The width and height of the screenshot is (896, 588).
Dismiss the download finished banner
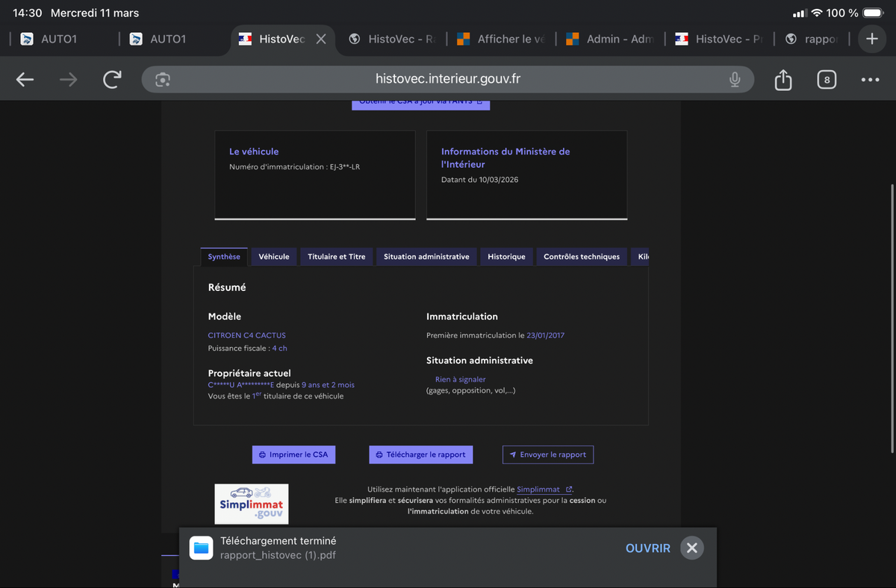click(x=691, y=548)
